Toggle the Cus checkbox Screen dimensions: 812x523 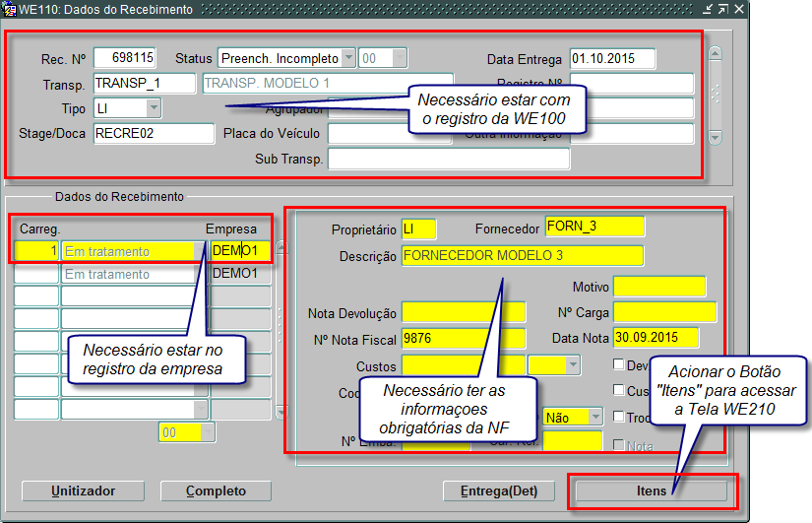618,390
